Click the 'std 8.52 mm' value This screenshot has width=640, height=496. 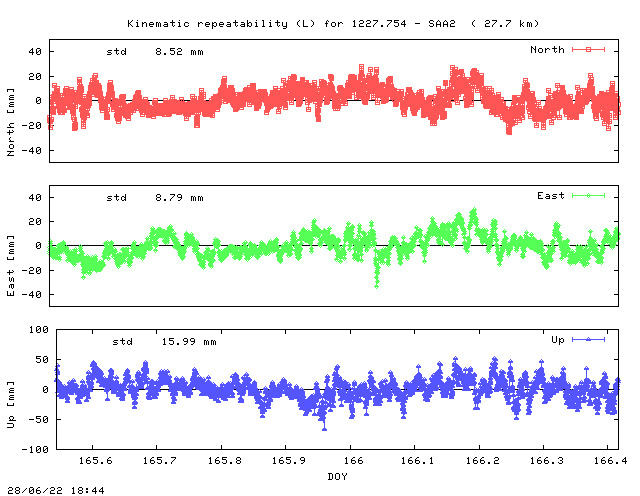[155, 52]
